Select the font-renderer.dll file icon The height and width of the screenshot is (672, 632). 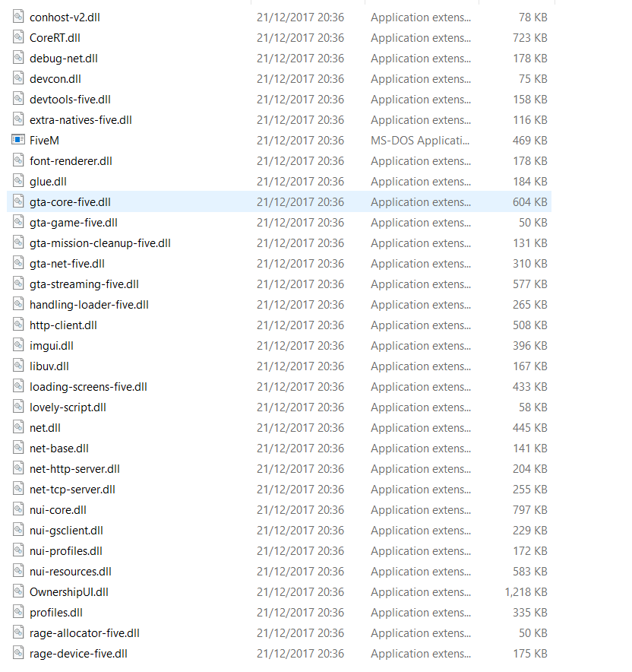tap(18, 160)
